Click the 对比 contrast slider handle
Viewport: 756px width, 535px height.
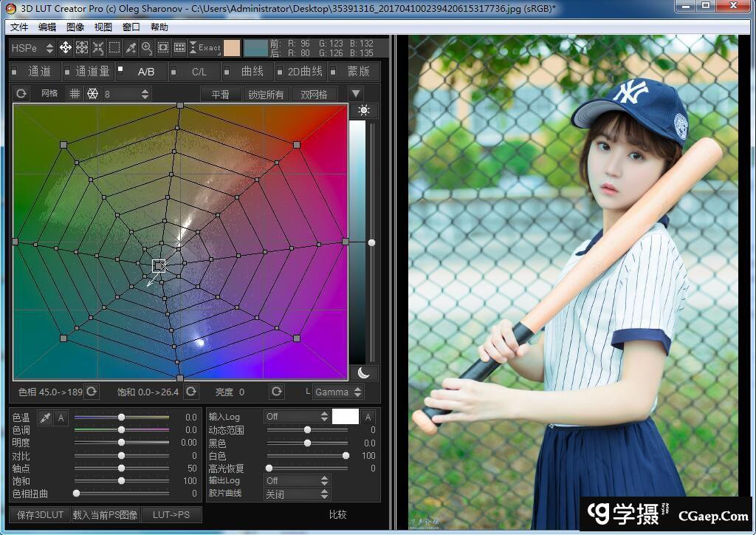(x=122, y=456)
